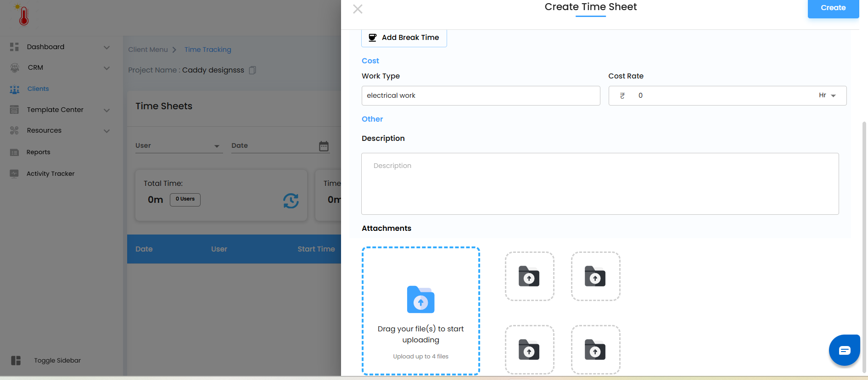Click the thermometer logo in the sidebar
Viewport: 868px width, 380px height.
[23, 15]
